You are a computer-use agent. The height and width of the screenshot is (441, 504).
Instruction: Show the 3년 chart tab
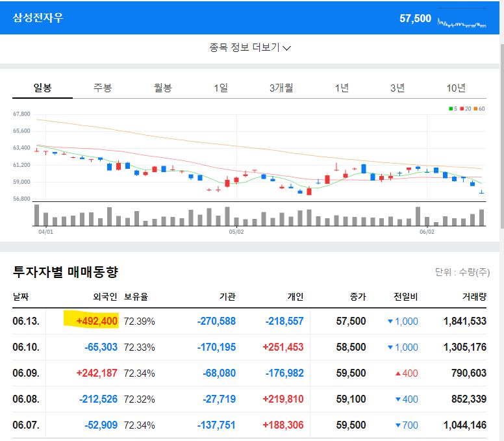click(397, 88)
